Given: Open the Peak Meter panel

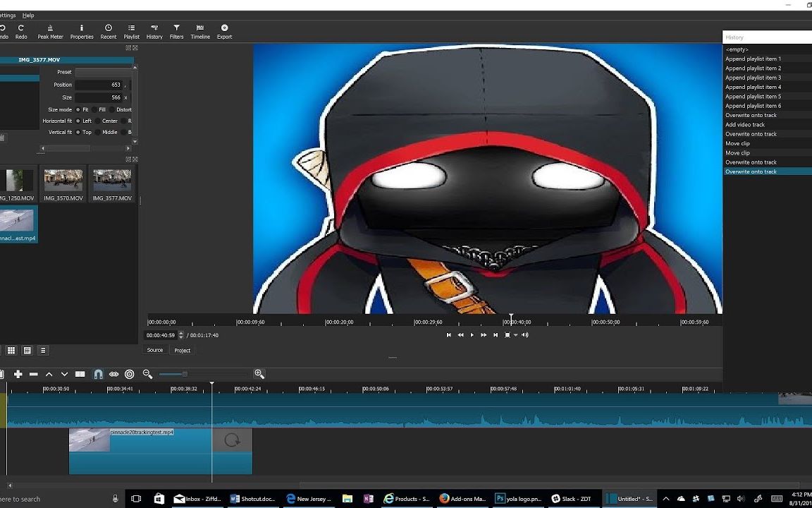Looking at the screenshot, I should point(50,32).
